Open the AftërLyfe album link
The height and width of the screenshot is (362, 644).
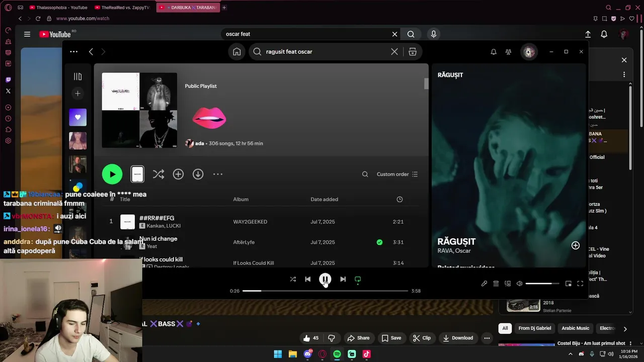pyautogui.click(x=244, y=242)
